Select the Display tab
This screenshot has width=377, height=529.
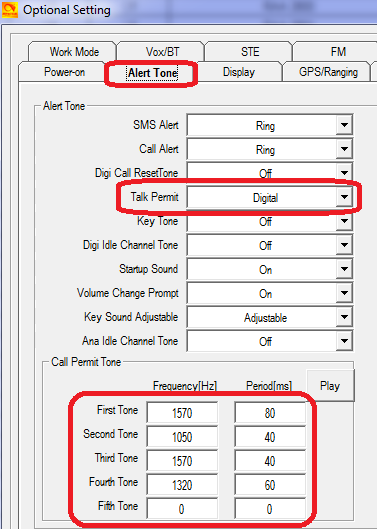pyautogui.click(x=239, y=72)
